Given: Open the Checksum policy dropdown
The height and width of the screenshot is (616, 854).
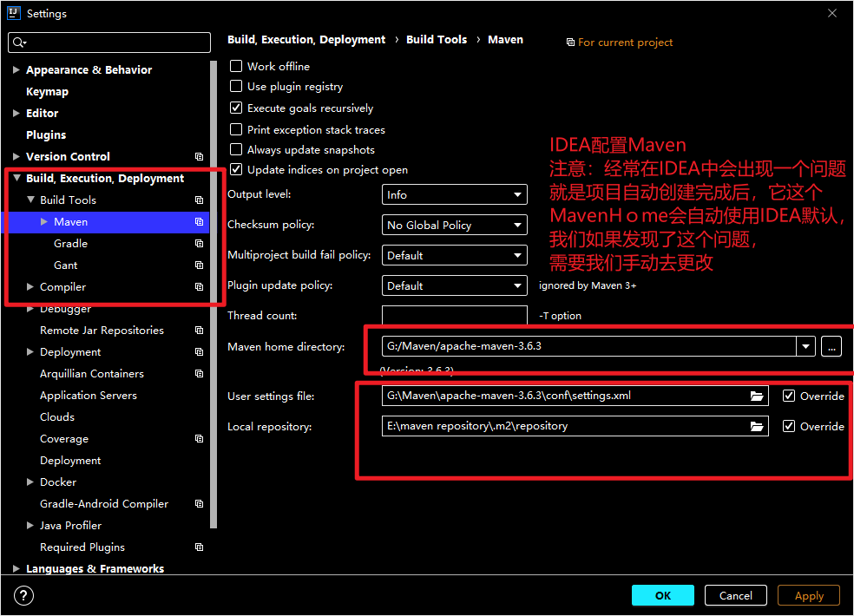Looking at the screenshot, I should click(x=454, y=225).
